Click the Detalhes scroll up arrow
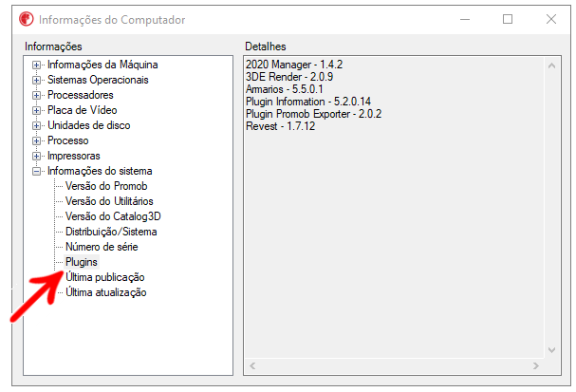576x392 pixels. coord(551,66)
